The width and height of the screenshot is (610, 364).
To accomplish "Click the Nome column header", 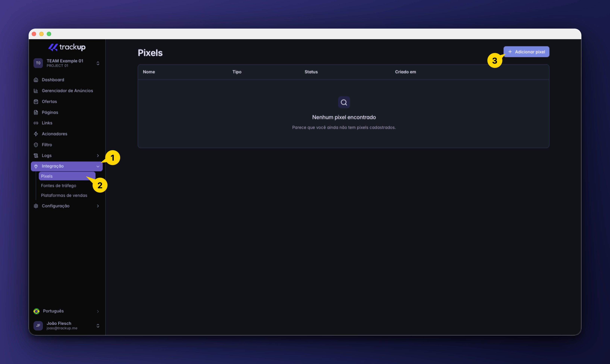I will pyautogui.click(x=149, y=72).
